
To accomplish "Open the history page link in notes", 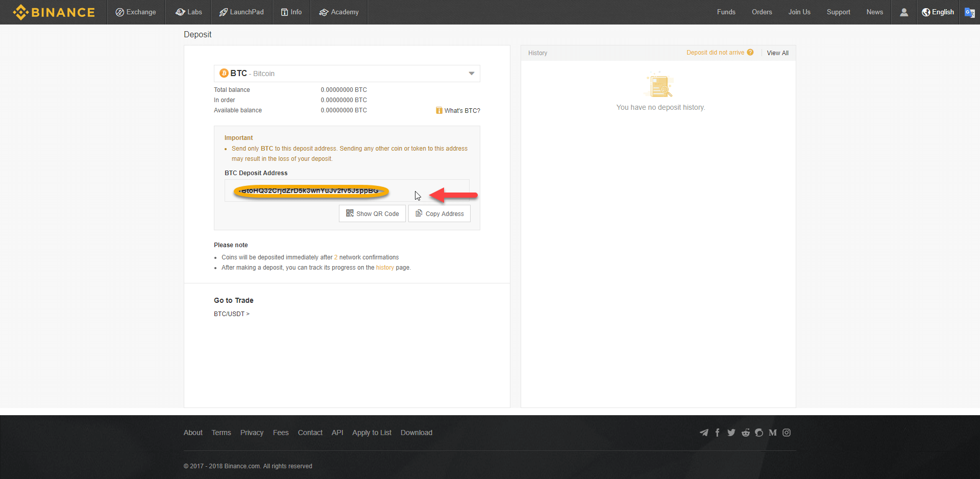I will tap(385, 268).
